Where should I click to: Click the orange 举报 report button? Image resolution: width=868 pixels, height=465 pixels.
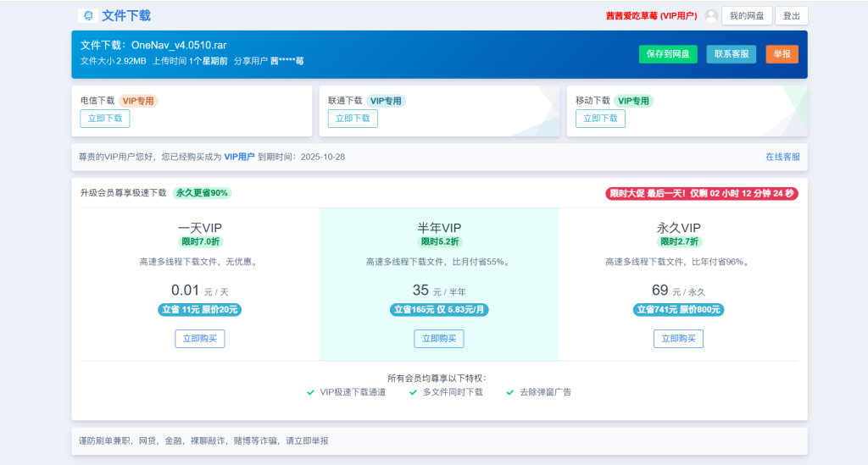(782, 54)
